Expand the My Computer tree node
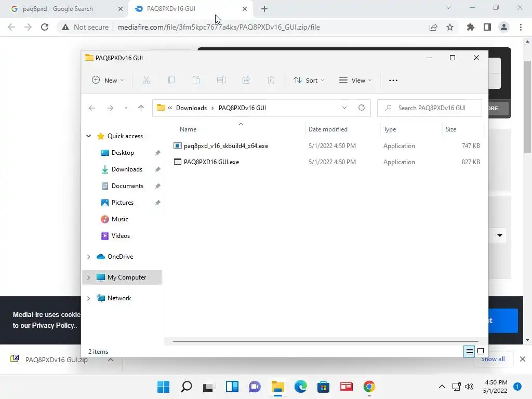Viewport: 532px width, 399px height. pos(88,277)
